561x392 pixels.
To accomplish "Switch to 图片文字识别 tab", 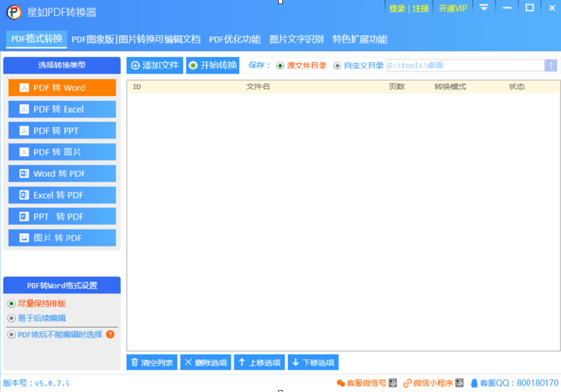I will pyautogui.click(x=296, y=39).
